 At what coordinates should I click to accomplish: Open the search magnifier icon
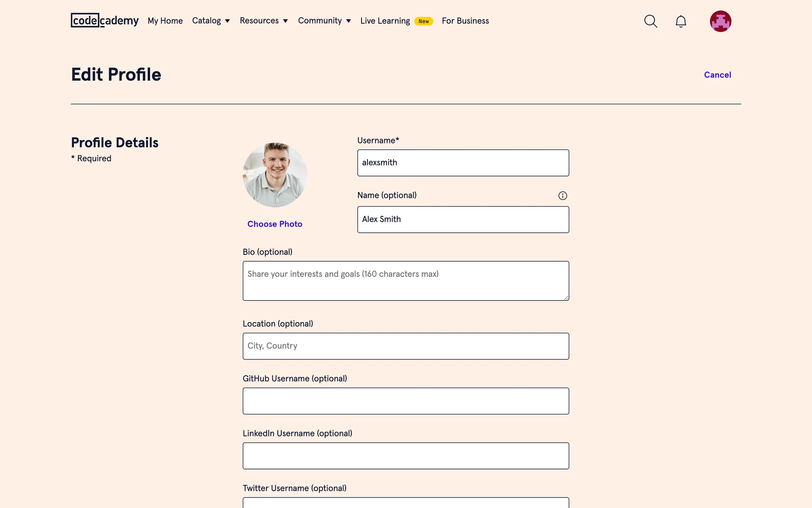[x=650, y=21]
